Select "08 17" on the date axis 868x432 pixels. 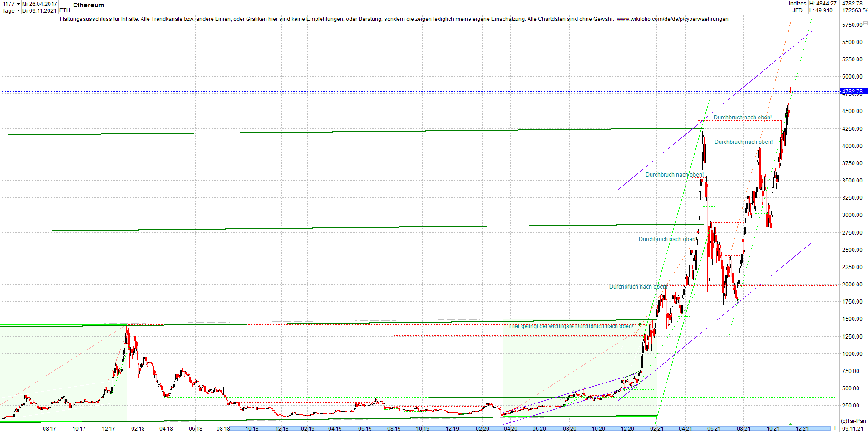[49, 428]
